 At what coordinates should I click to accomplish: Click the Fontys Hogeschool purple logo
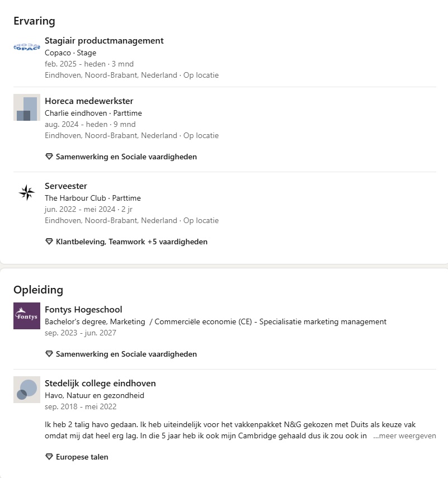27,316
